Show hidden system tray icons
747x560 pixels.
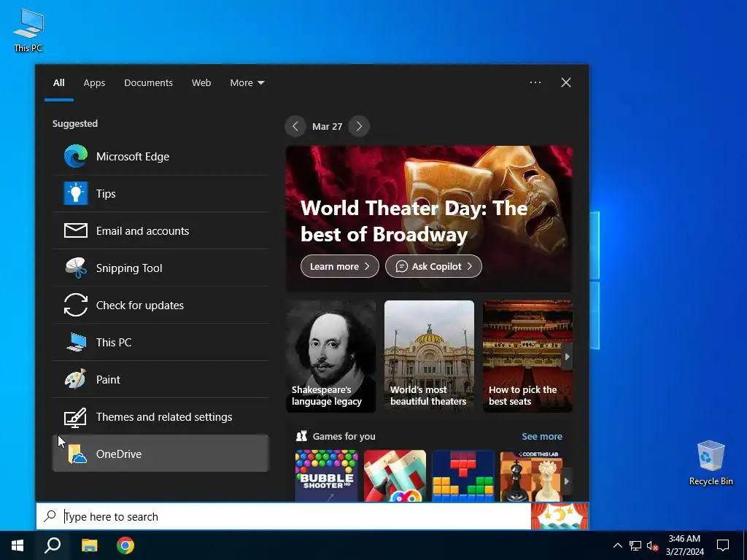click(617, 545)
